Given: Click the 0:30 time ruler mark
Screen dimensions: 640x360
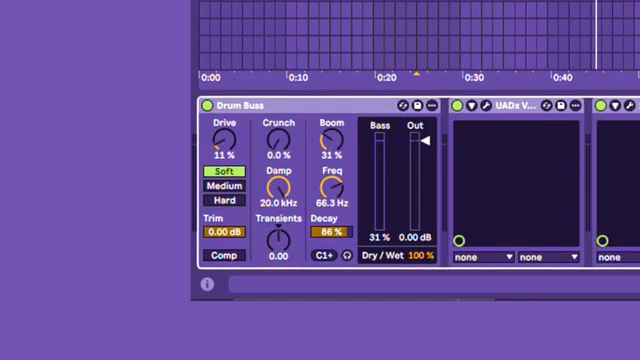Looking at the screenshot, I should coord(474,78).
